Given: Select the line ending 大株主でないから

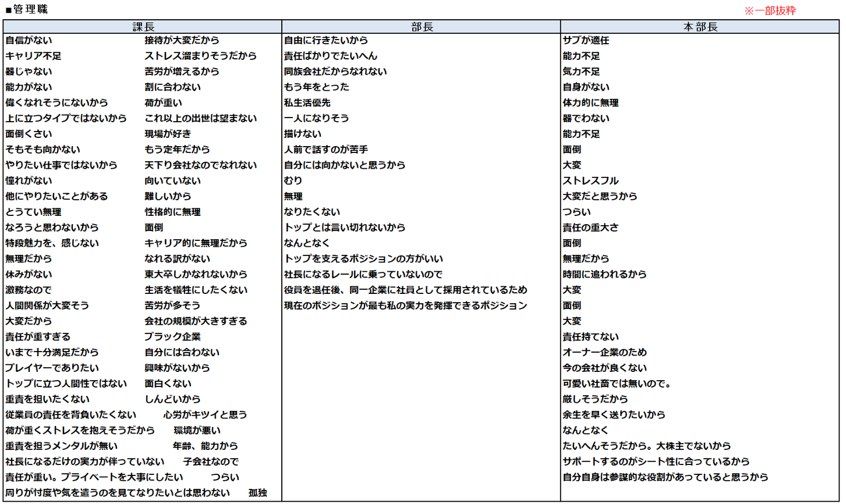Looking at the screenshot, I should 646,446.
